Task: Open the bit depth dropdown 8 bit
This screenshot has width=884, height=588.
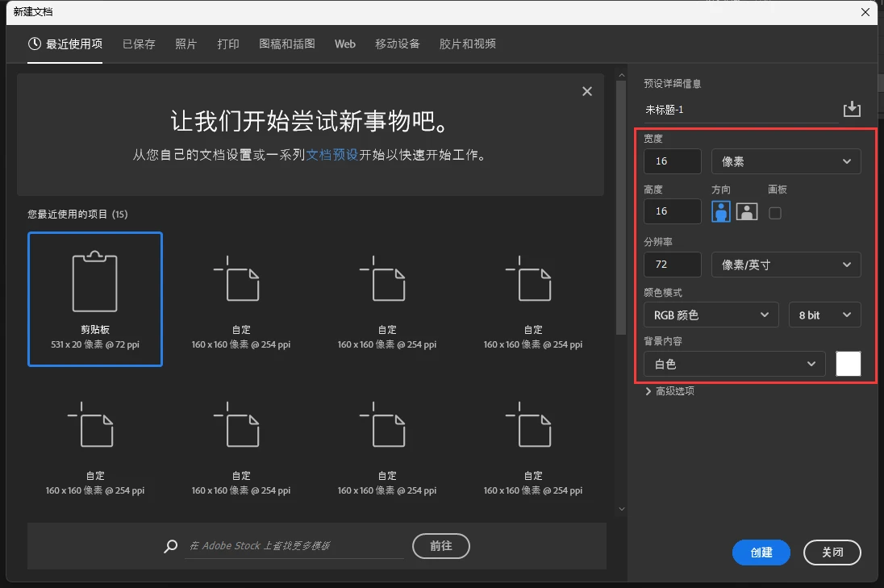Action: [825, 315]
